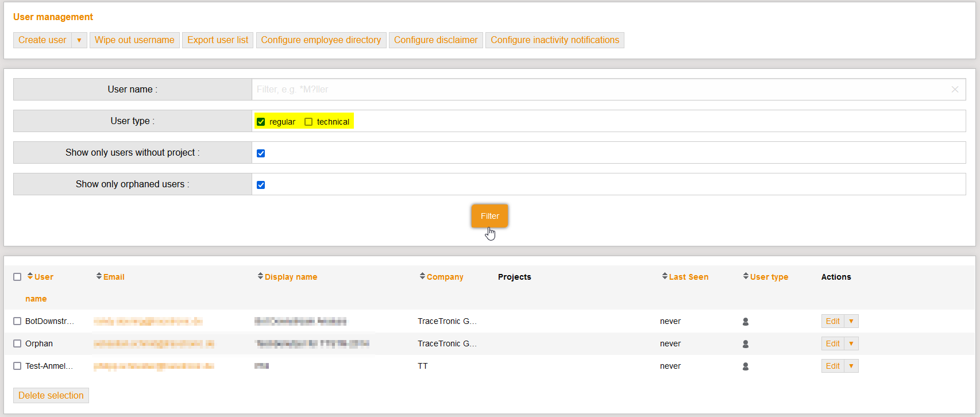Sort table by Display name column
Image resolution: width=980 pixels, height=417 pixels.
point(291,277)
